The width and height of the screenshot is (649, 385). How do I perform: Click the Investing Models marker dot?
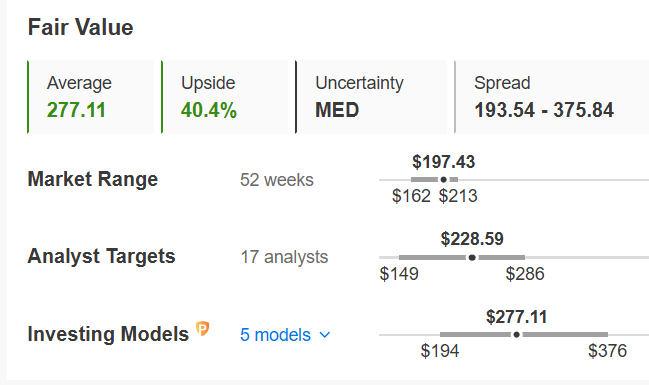[517, 334]
